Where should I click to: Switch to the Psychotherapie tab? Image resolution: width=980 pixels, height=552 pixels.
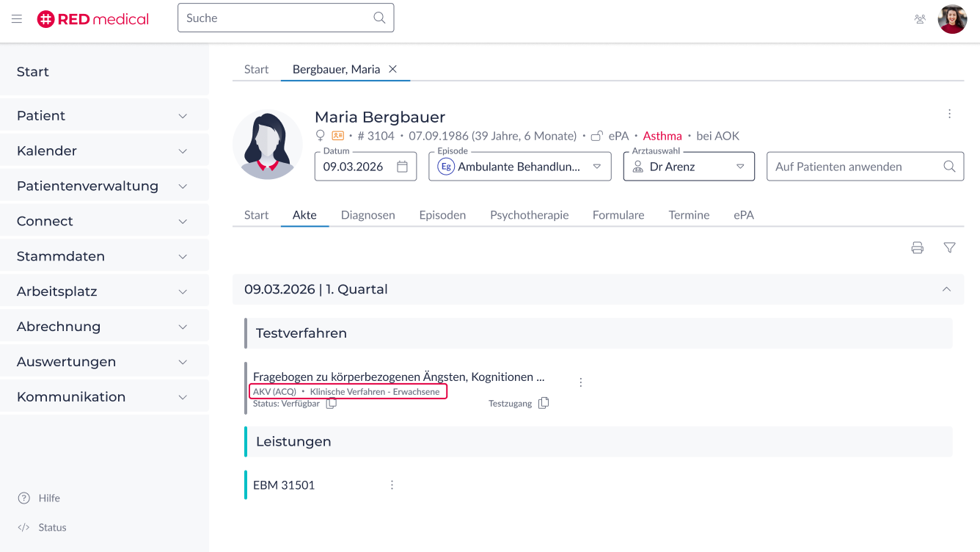coord(529,215)
